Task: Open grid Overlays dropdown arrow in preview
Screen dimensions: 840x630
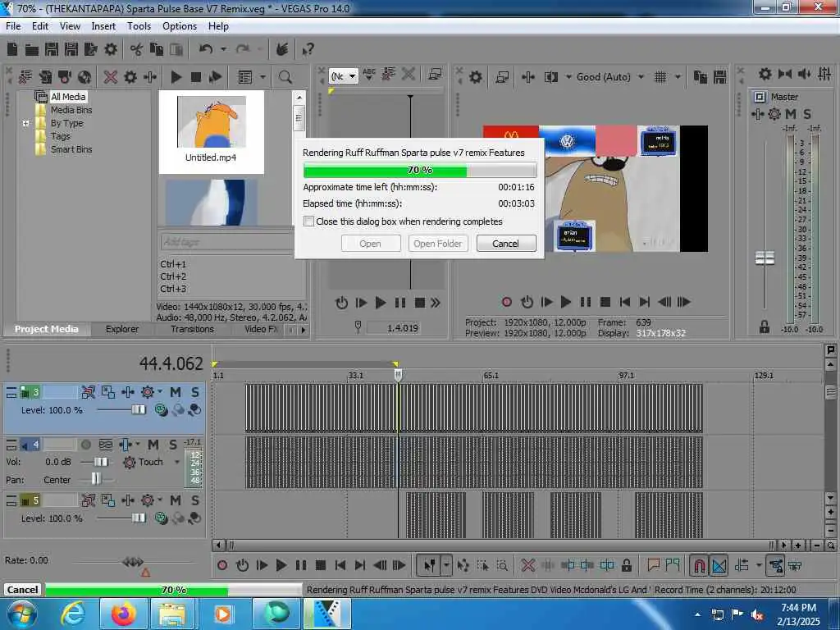Action: click(x=678, y=77)
